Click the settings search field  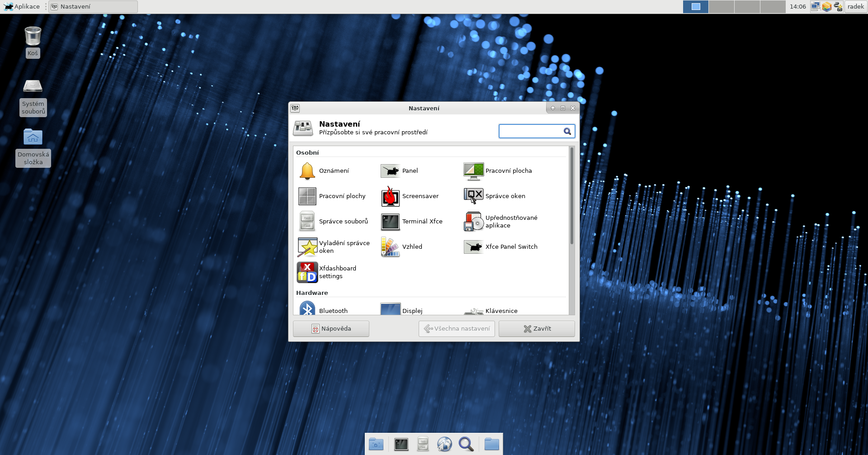[x=530, y=132]
